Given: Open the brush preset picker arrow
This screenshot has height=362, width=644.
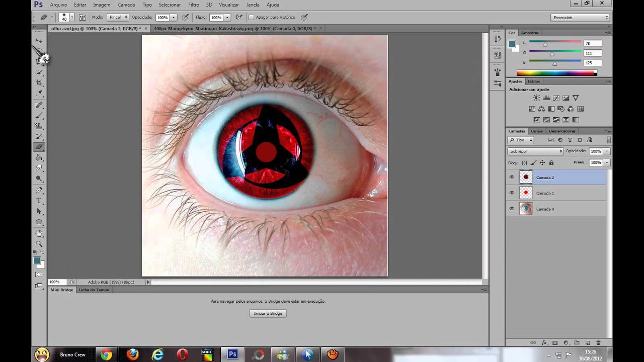Looking at the screenshot, I should click(x=72, y=17).
